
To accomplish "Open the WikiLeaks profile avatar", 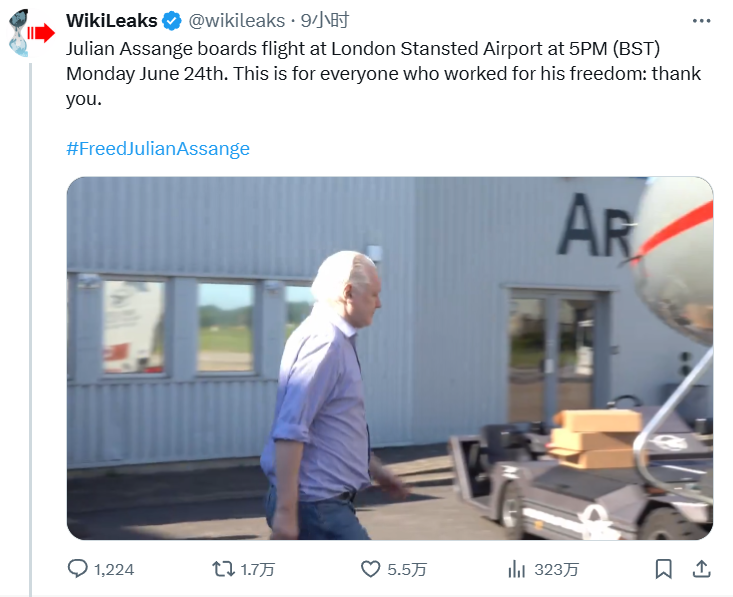I will (x=30, y=34).
